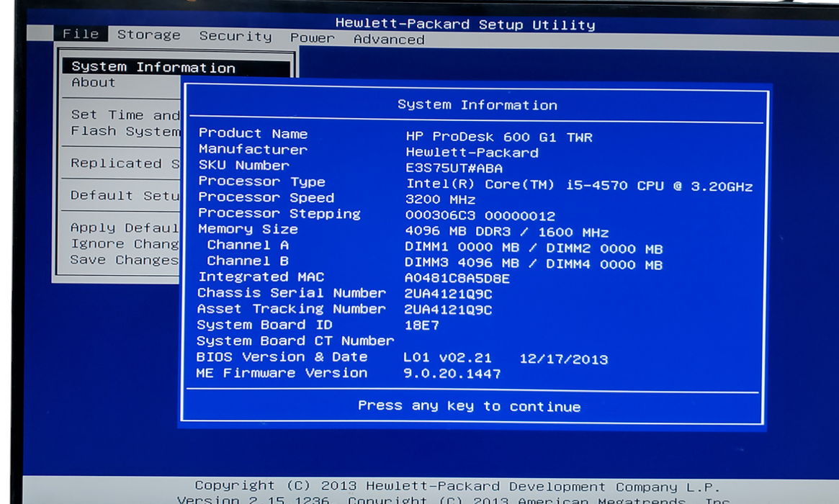The width and height of the screenshot is (839, 504).
Task: Click the Press any key to continue prompt
Action: 470,406
